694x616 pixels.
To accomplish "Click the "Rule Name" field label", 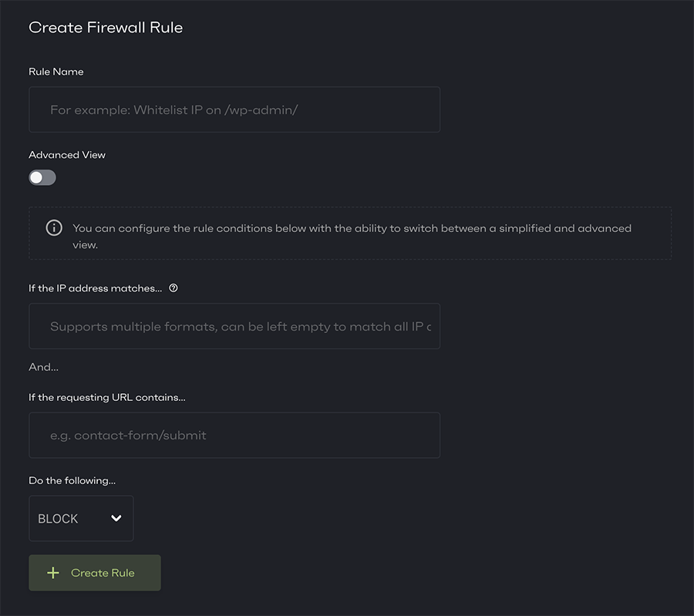I will (x=56, y=72).
